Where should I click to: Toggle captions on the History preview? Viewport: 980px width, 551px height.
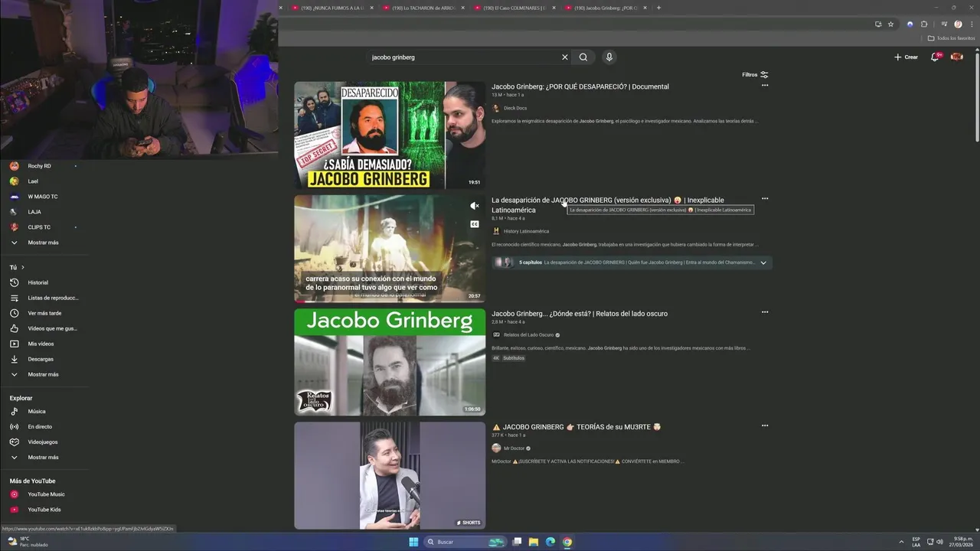tap(475, 224)
